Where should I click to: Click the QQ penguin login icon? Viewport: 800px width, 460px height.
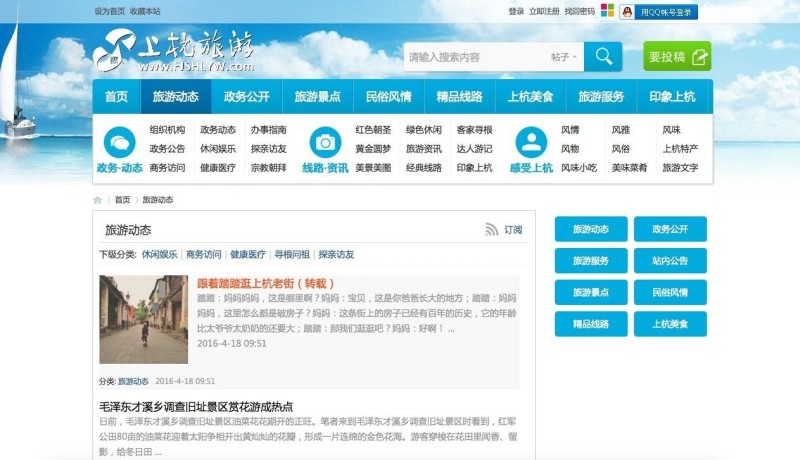pyautogui.click(x=627, y=12)
